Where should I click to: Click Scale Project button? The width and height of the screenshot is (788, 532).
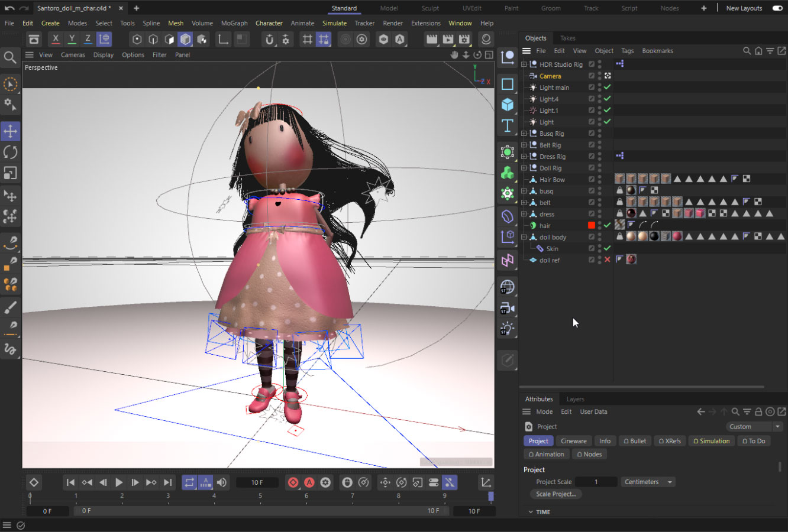tap(556, 494)
